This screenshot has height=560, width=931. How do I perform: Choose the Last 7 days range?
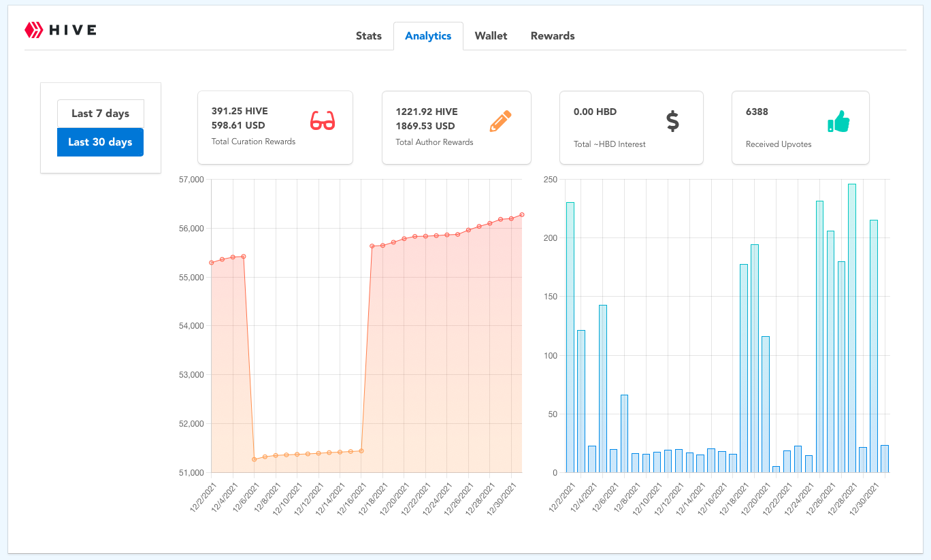100,114
